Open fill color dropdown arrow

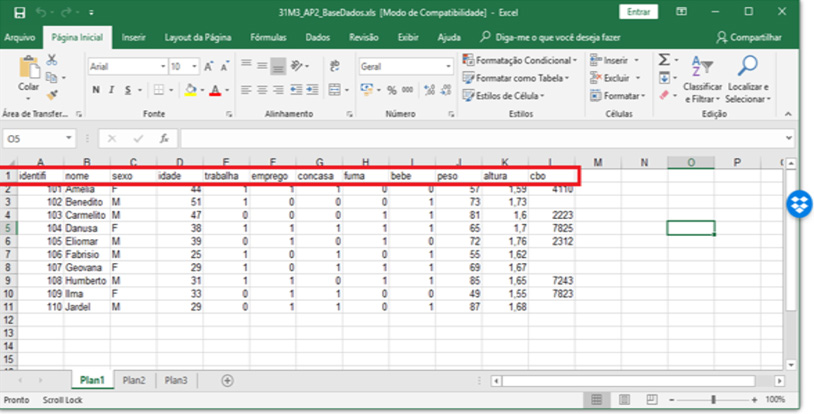coord(202,90)
